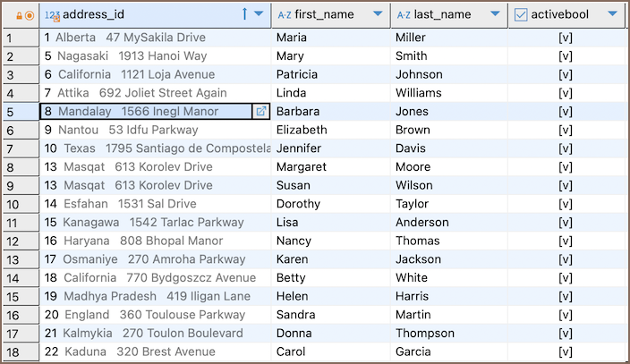Click the string type icon of first_name
The width and height of the screenshot is (630, 364).
(285, 15)
